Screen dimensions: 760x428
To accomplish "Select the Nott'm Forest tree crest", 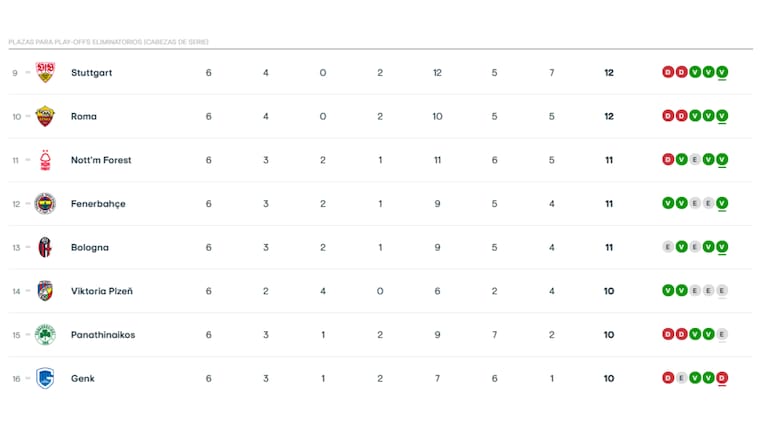I will click(x=45, y=160).
